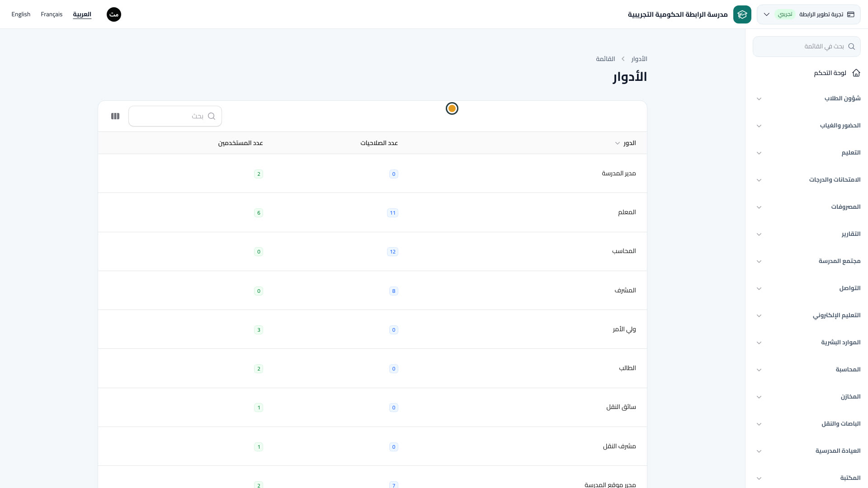Focus the بحث في القائمة sidebar search
This screenshot has height=488, width=868.
(x=807, y=47)
